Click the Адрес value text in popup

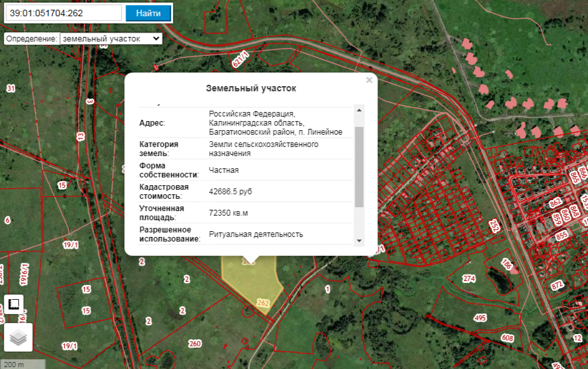[275, 122]
